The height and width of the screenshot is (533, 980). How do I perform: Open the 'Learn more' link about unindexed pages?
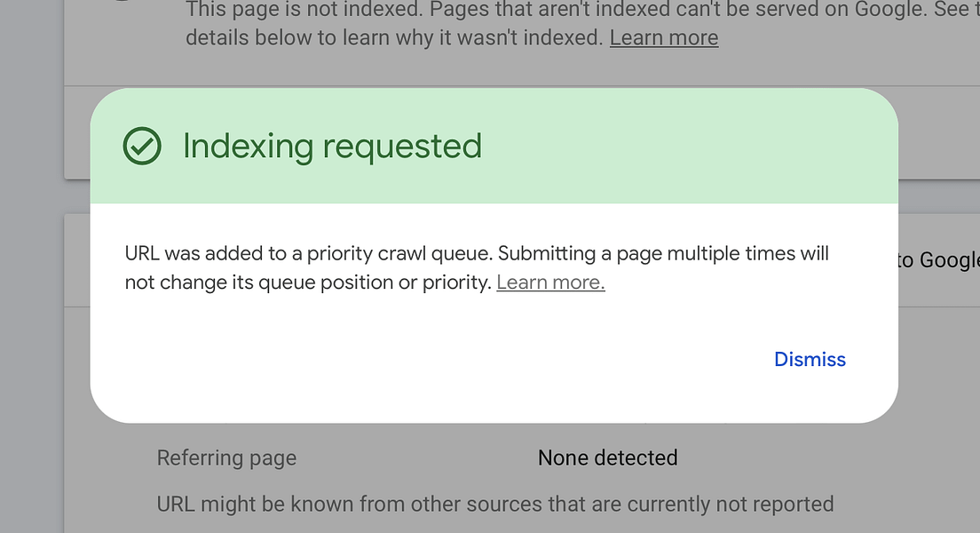663,37
